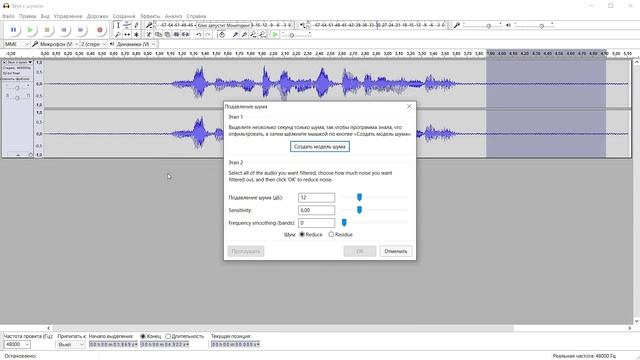The width and height of the screenshot is (640, 360).
Task: Click the Zoom Out toolbar icon
Action: pos(244,35)
